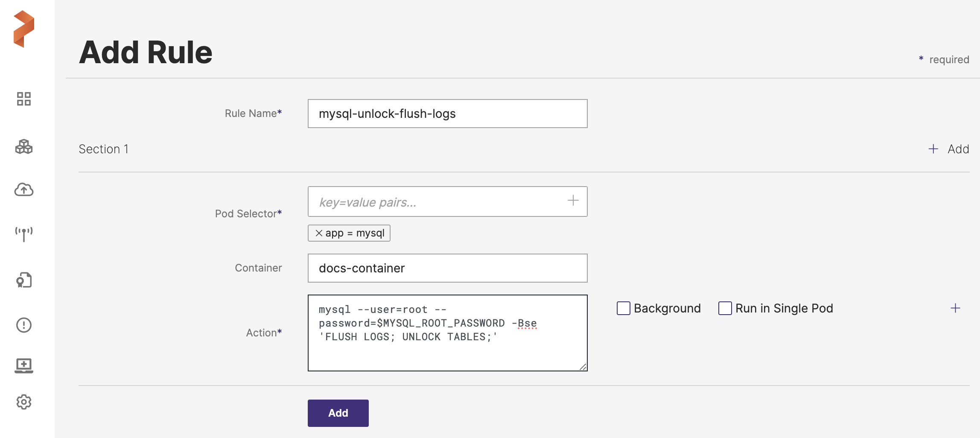Click the plus in Pod Selector field
Image resolution: width=980 pixels, height=438 pixels.
coord(573,201)
